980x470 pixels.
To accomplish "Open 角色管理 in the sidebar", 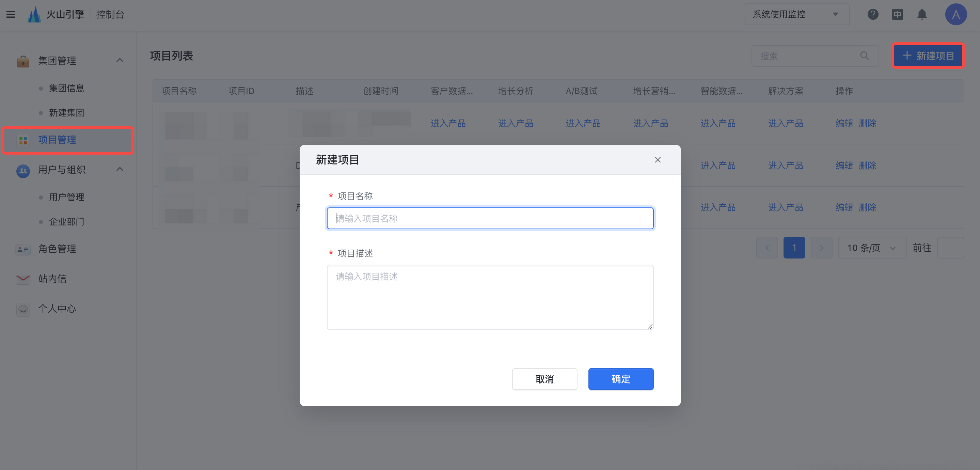I will point(57,249).
